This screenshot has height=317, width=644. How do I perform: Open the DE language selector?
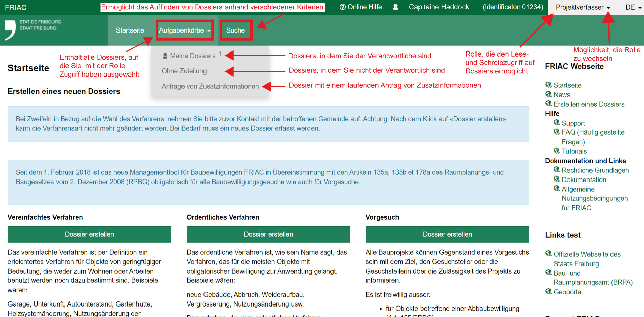pyautogui.click(x=633, y=7)
